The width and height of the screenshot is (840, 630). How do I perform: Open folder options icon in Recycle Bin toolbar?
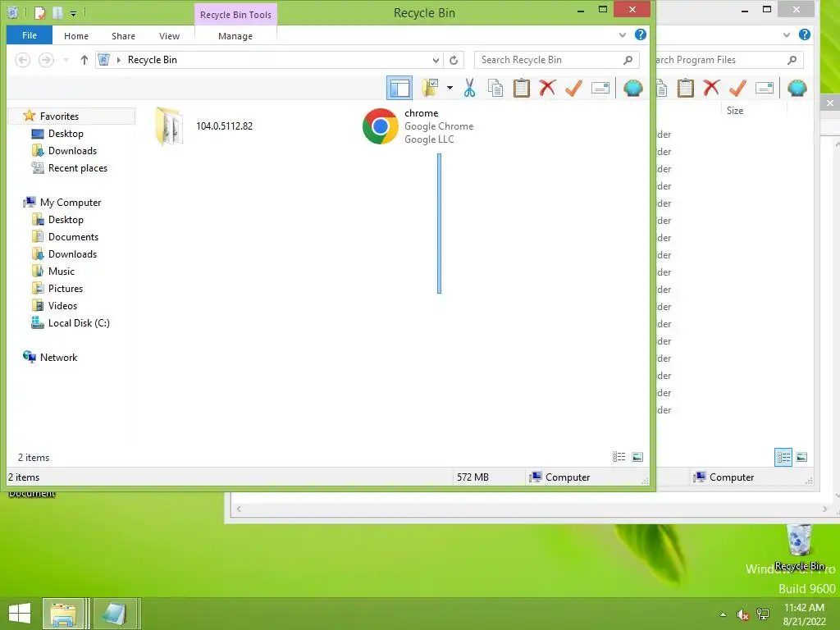(430, 87)
